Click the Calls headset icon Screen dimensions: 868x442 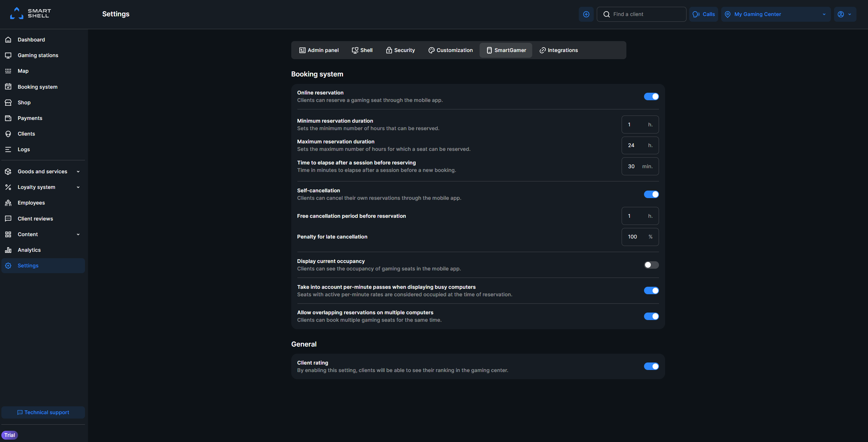[x=696, y=14]
